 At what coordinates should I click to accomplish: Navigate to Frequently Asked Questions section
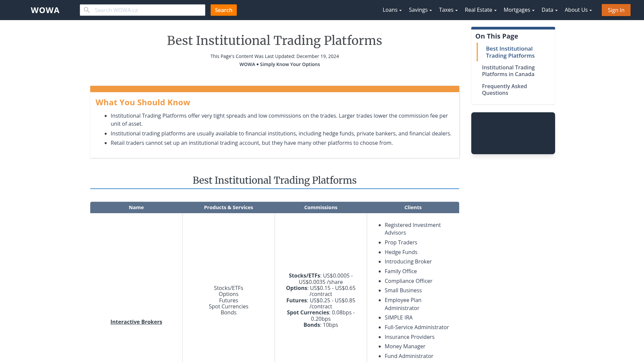click(504, 89)
